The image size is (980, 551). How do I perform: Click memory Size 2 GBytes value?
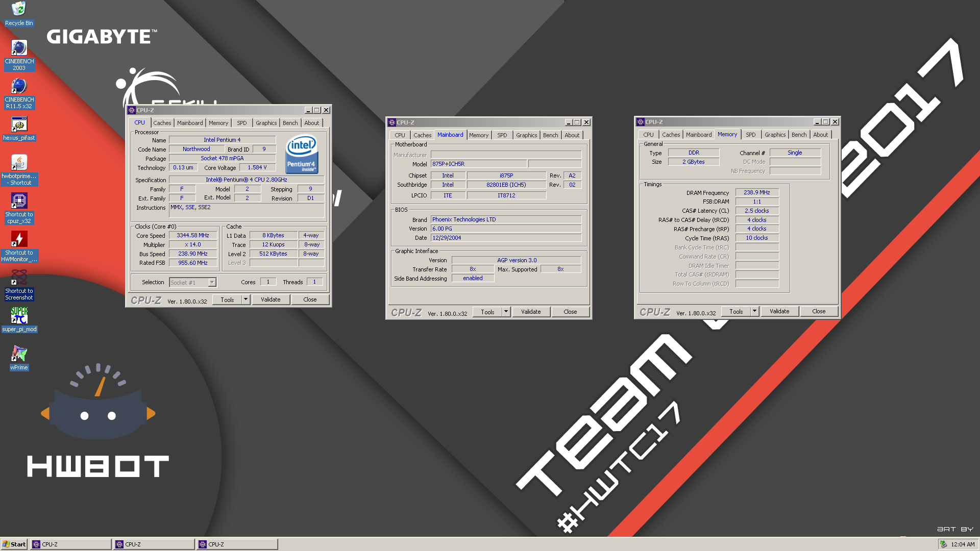tap(694, 162)
